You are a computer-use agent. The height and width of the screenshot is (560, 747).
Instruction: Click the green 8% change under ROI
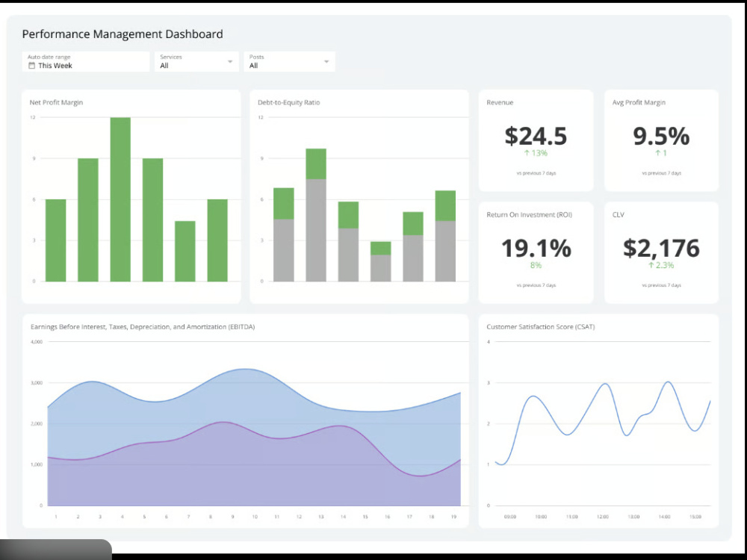pyautogui.click(x=536, y=265)
